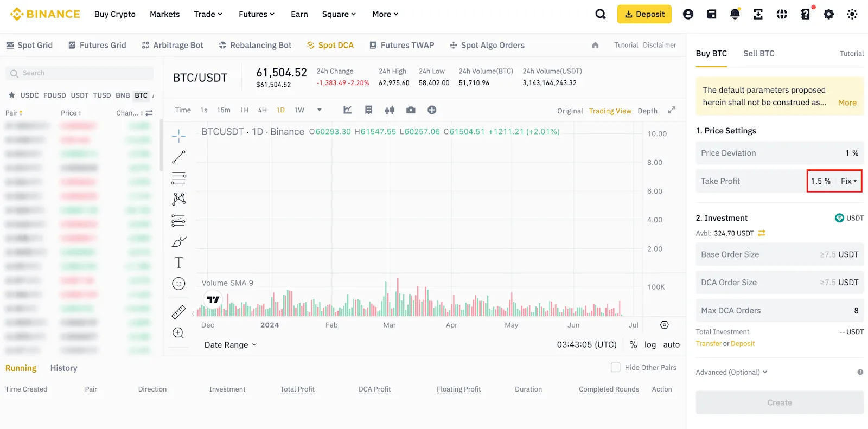
Task: Toggle log scale on chart
Action: coord(650,344)
